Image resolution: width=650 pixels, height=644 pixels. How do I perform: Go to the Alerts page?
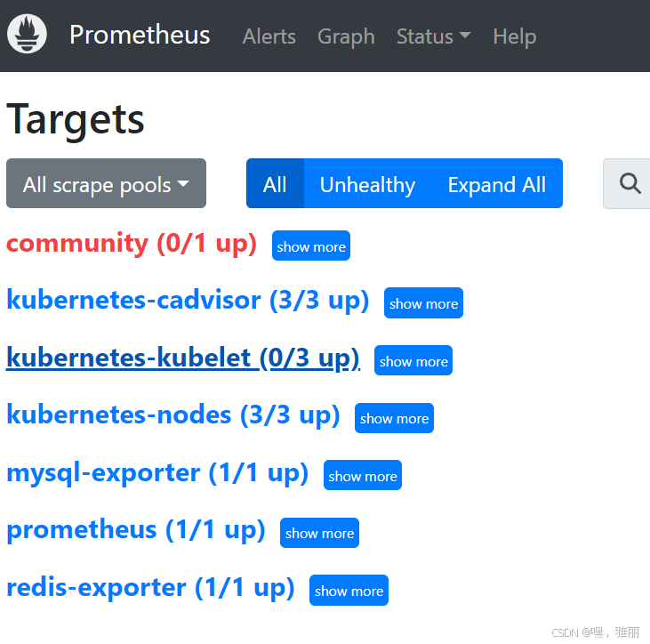[269, 36]
